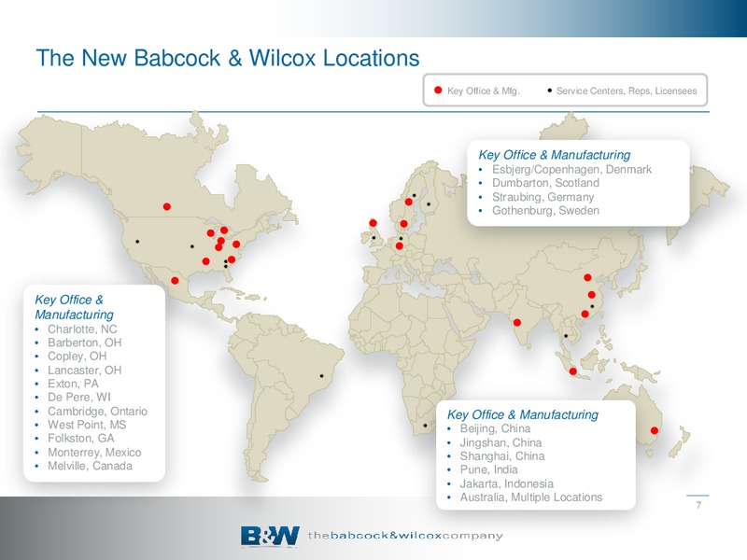Click the red 'Key Office & Mfg.' legend dot
Image resolution: width=747 pixels, height=560 pixels.
point(438,90)
